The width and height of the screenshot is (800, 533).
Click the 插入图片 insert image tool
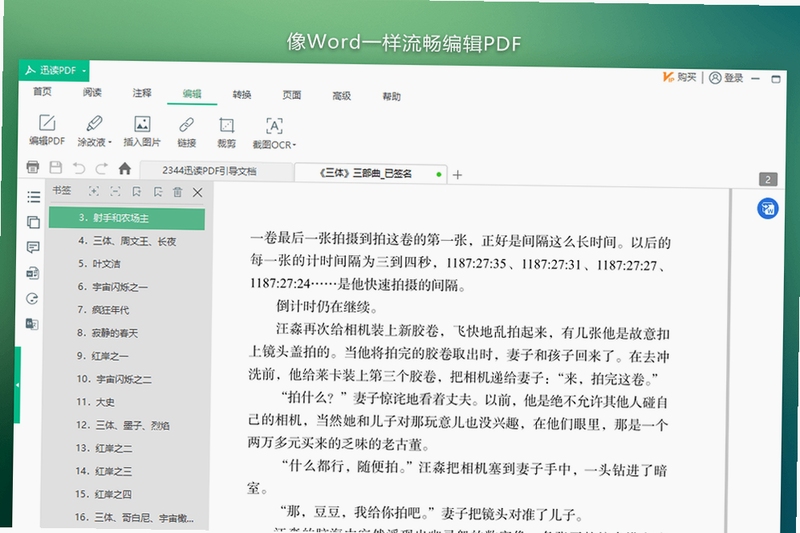point(142,131)
